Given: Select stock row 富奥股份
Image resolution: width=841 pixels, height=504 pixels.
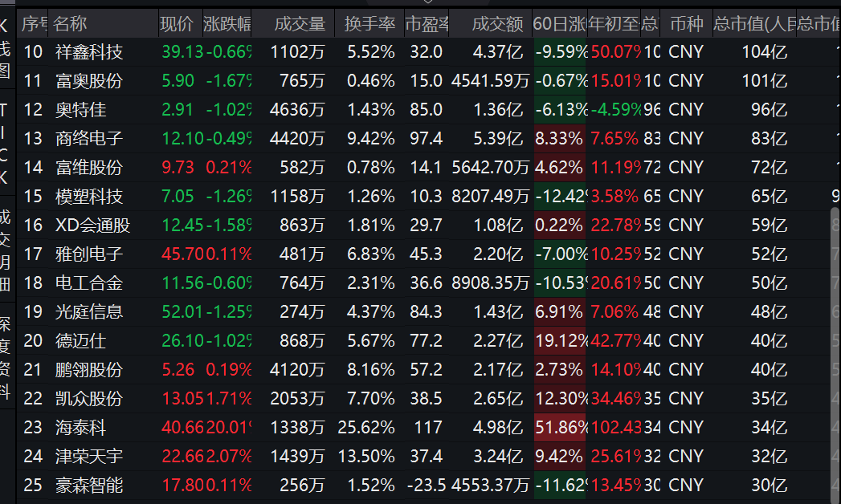Looking at the screenshot, I should tap(429, 81).
